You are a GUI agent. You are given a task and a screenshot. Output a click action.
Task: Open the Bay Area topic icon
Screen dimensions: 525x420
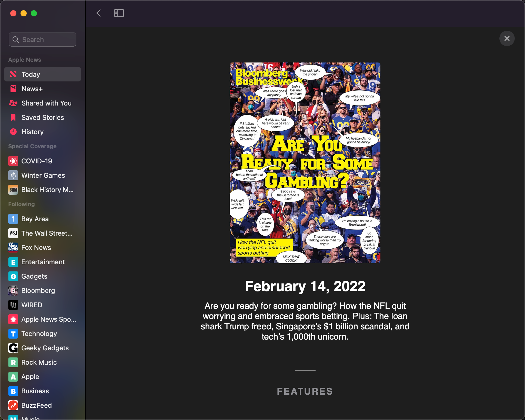point(13,219)
